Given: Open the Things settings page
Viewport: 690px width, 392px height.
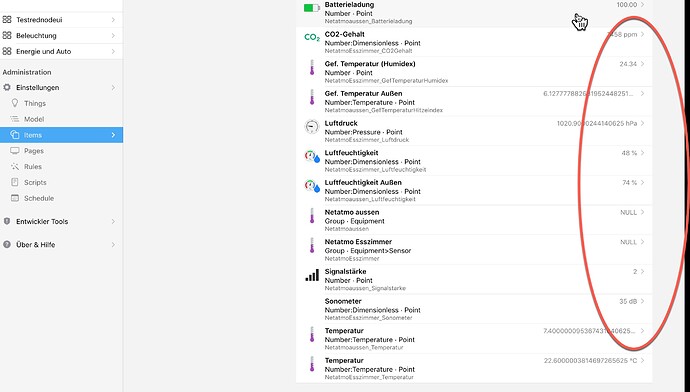Looking at the screenshot, I should coord(62,103).
